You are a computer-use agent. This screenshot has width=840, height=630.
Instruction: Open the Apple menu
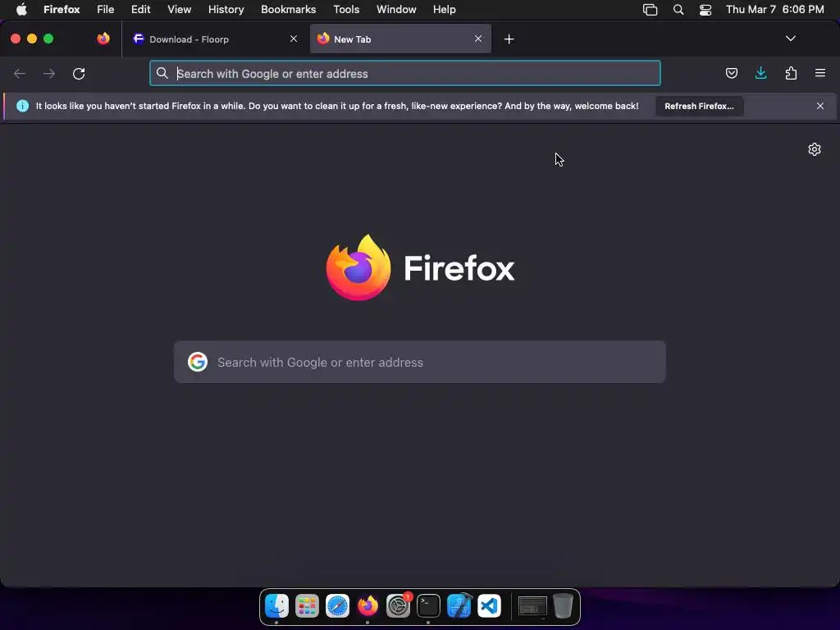[x=21, y=10]
